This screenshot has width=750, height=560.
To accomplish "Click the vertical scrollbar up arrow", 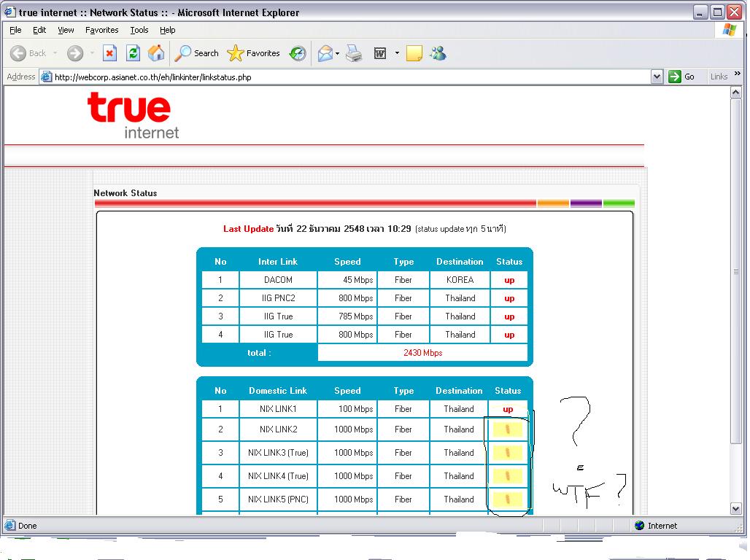I will [x=736, y=92].
